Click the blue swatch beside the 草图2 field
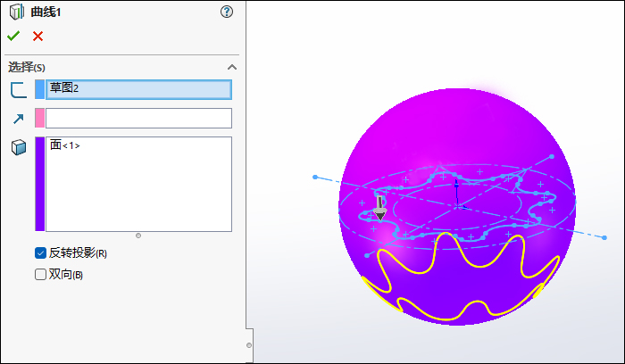This screenshot has width=625, height=364. coord(39,89)
